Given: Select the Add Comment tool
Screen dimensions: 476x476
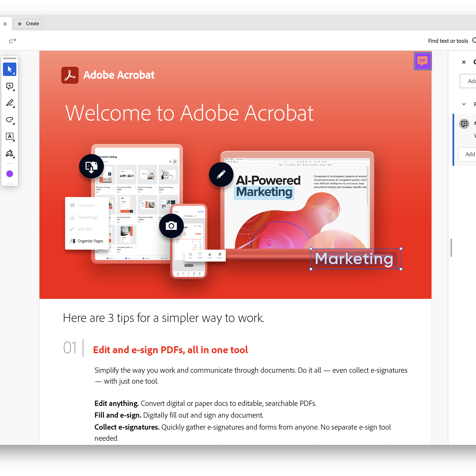Looking at the screenshot, I should tap(10, 86).
